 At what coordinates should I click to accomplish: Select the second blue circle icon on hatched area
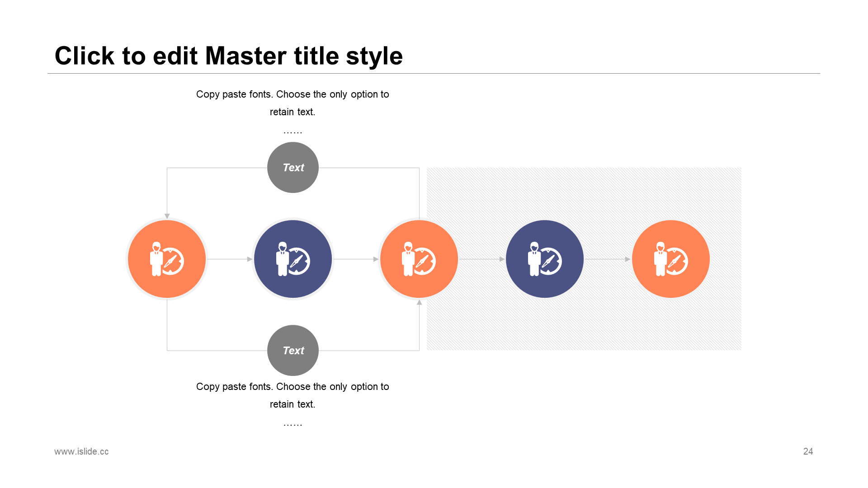pyautogui.click(x=545, y=259)
